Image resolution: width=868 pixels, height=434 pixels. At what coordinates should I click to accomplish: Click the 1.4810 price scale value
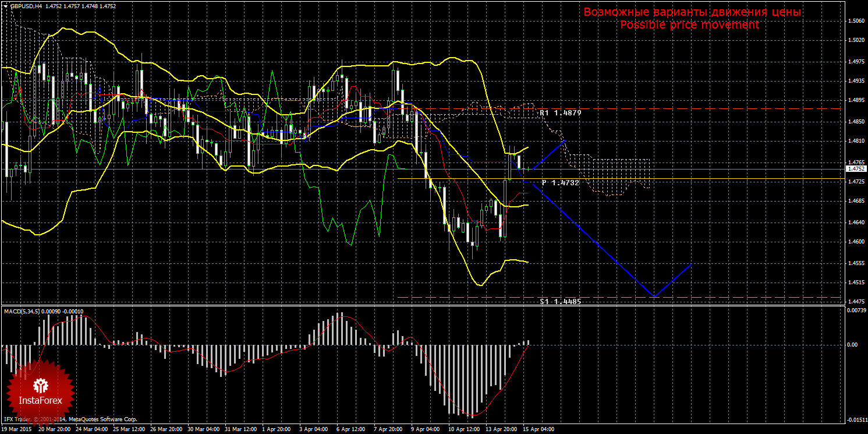tap(856, 141)
